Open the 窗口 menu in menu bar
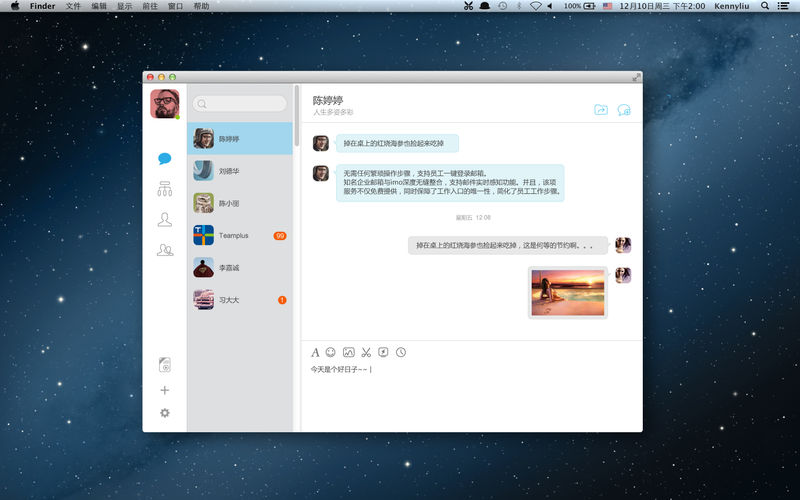The image size is (800, 500). point(175,6)
